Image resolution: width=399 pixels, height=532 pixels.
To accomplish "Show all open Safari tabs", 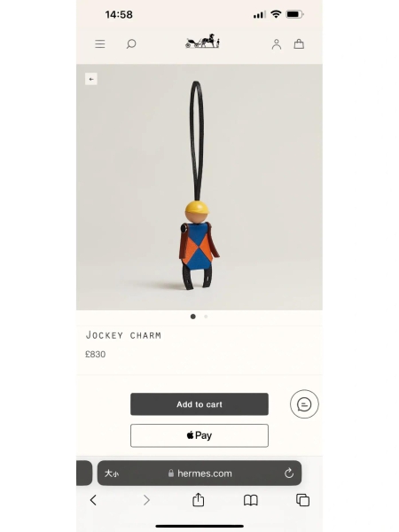I will pyautogui.click(x=302, y=500).
